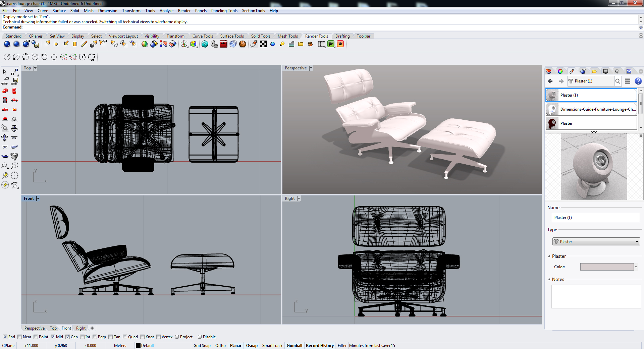
Task: Open the material editor icon (multicolor sphere)
Action: tap(145, 44)
